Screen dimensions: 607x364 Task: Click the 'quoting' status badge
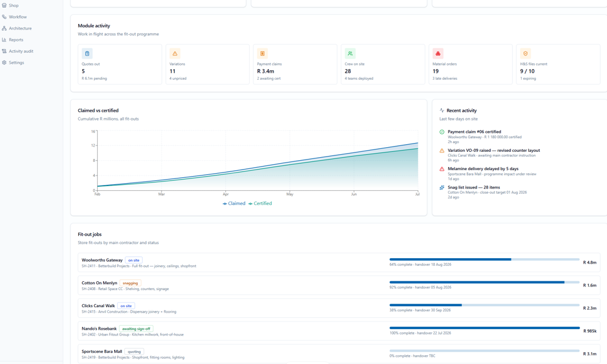point(134,352)
